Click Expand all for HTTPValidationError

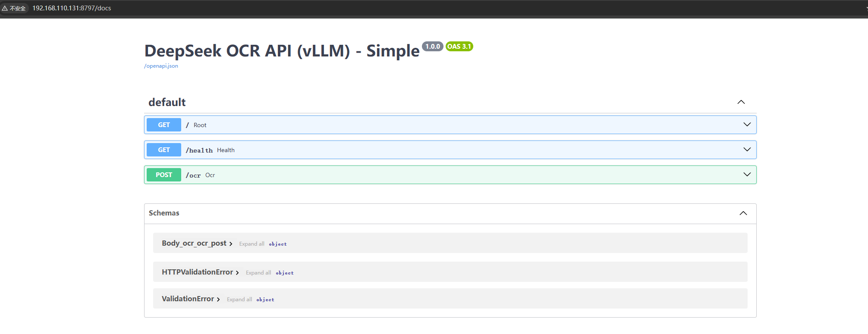(258, 273)
